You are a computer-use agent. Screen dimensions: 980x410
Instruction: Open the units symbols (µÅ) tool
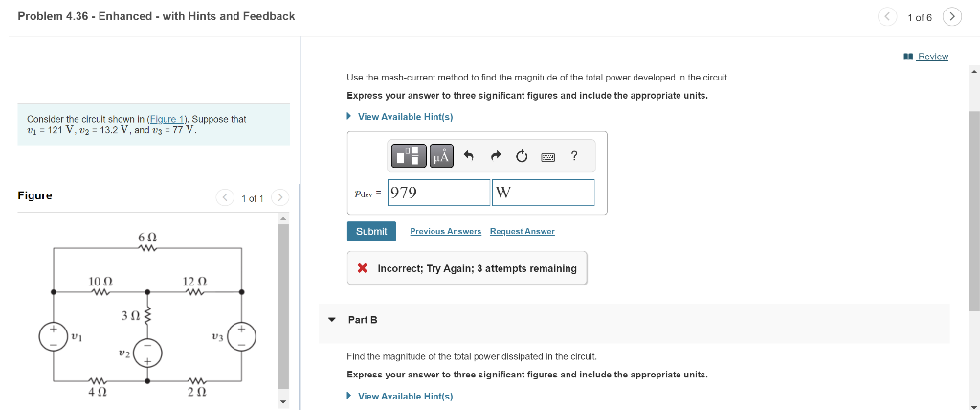pos(441,156)
